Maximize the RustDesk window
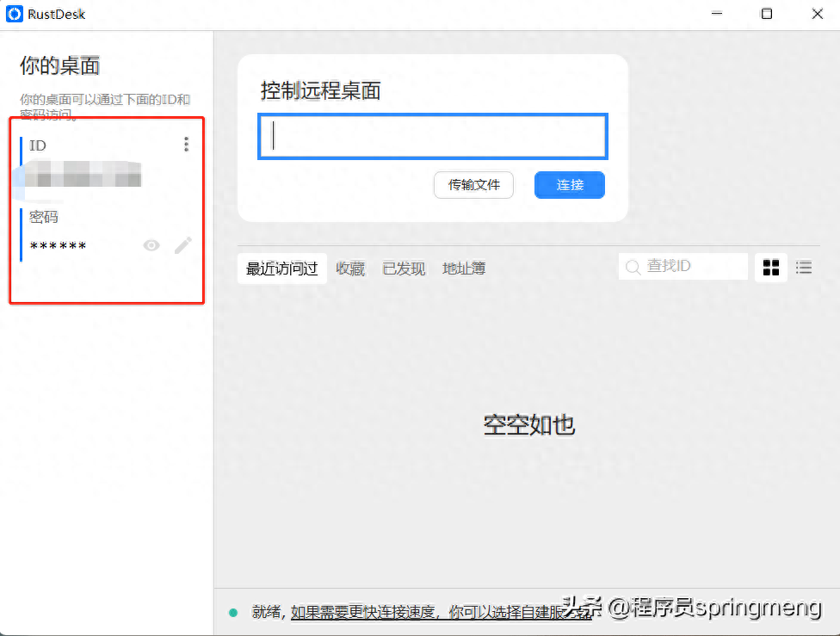 coord(766,14)
